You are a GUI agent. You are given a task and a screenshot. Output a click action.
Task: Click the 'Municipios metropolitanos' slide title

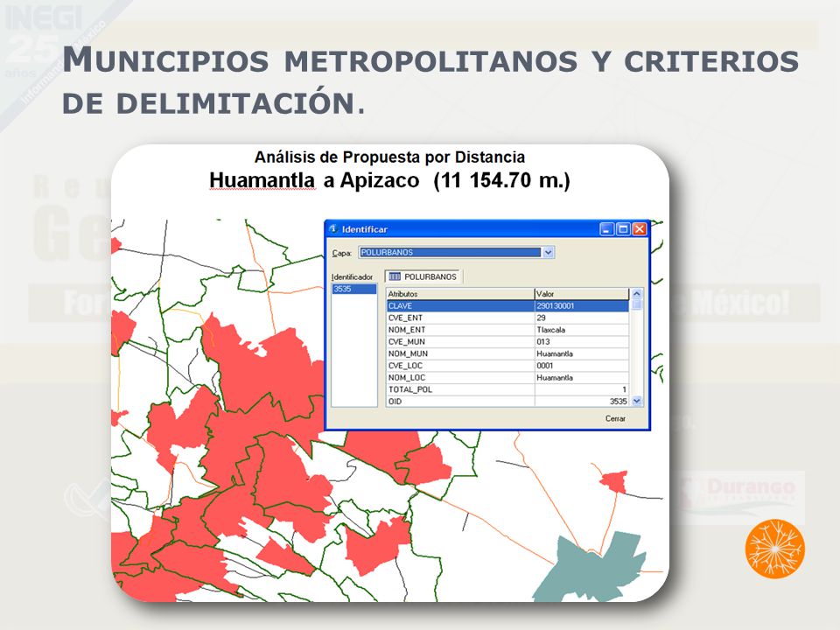coord(430,80)
